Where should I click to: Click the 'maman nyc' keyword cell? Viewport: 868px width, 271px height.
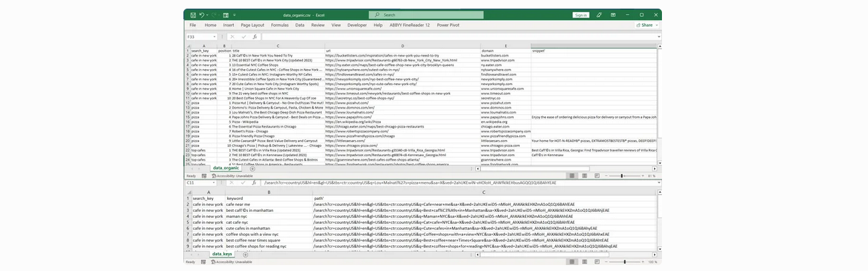coord(269,216)
